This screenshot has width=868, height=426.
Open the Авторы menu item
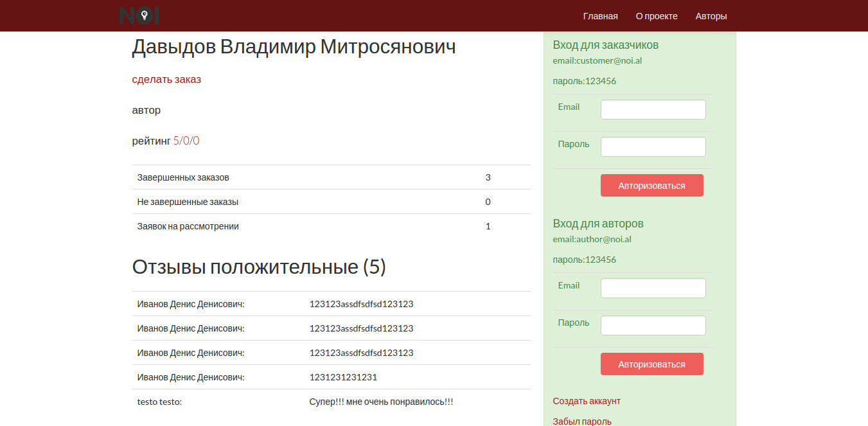pyautogui.click(x=711, y=16)
